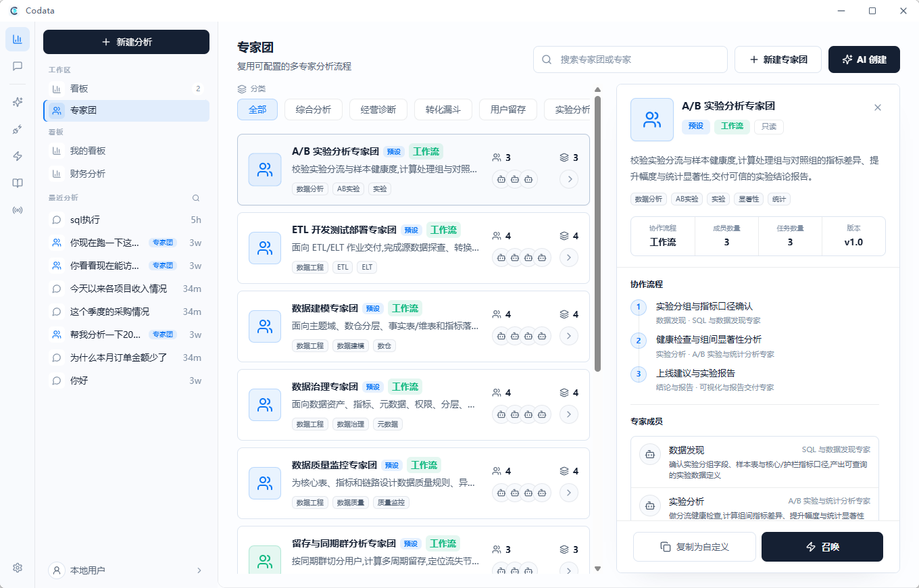
Task: Click the 新建专家团 button
Action: click(778, 59)
